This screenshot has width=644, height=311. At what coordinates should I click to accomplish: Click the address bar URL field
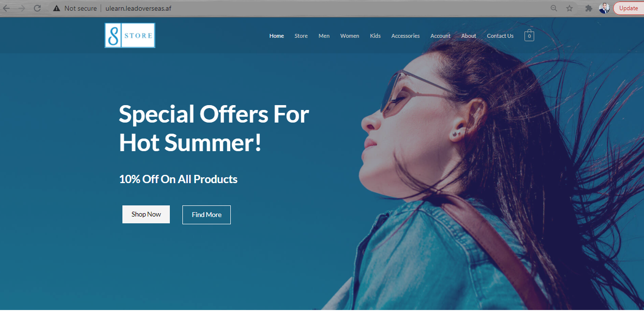310,8
